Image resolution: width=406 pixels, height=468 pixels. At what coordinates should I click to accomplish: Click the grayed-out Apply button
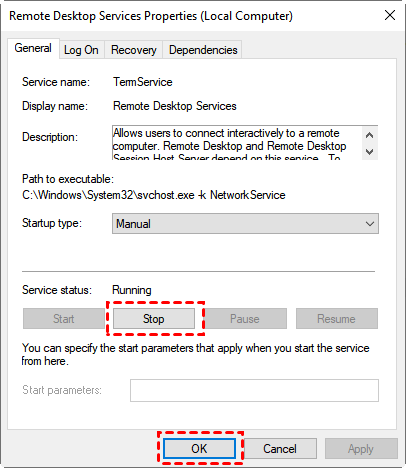[x=361, y=448]
